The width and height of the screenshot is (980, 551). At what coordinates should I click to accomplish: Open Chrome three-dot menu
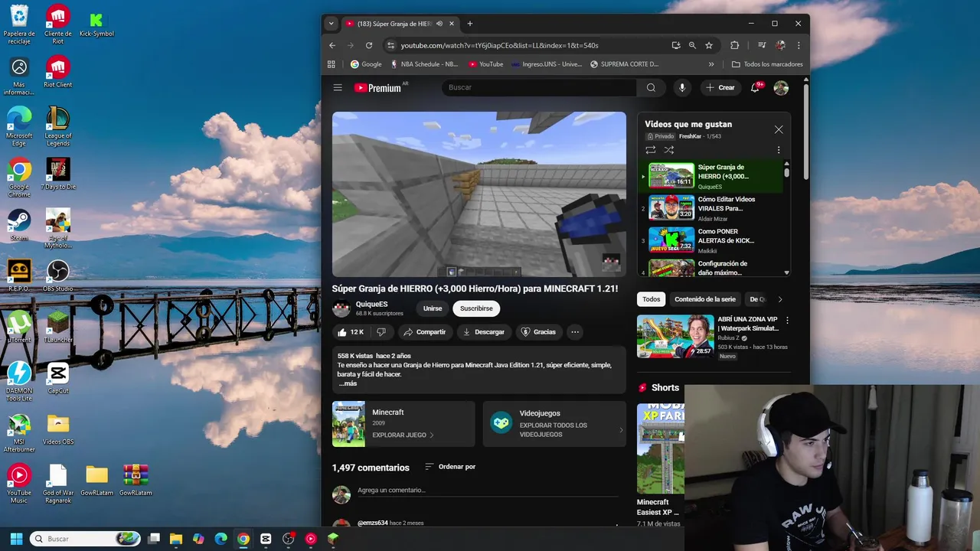pos(799,45)
